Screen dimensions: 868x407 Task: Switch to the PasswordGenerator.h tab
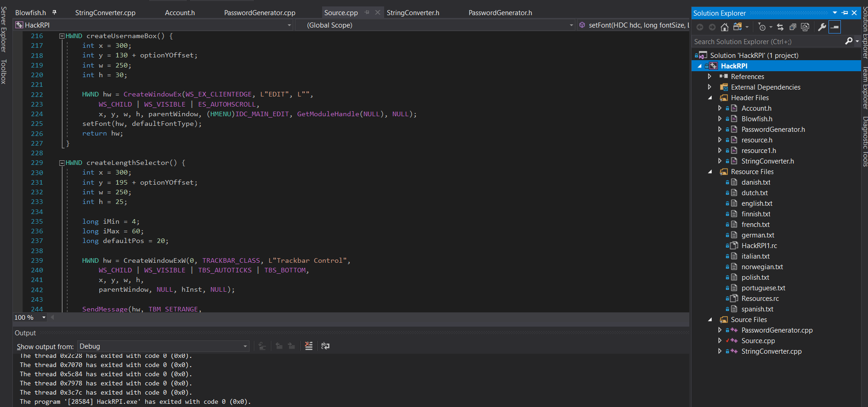click(x=500, y=13)
